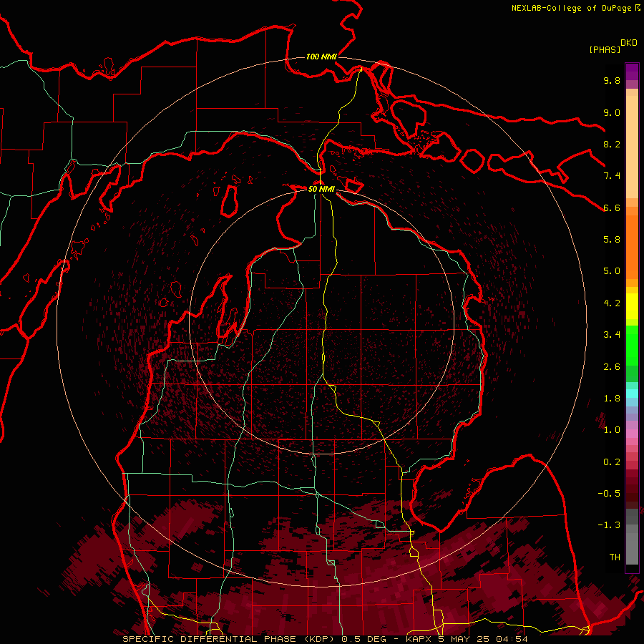This screenshot has width=644, height=644.
Task: Pick the peach segment of color bar
Action: pos(632,147)
